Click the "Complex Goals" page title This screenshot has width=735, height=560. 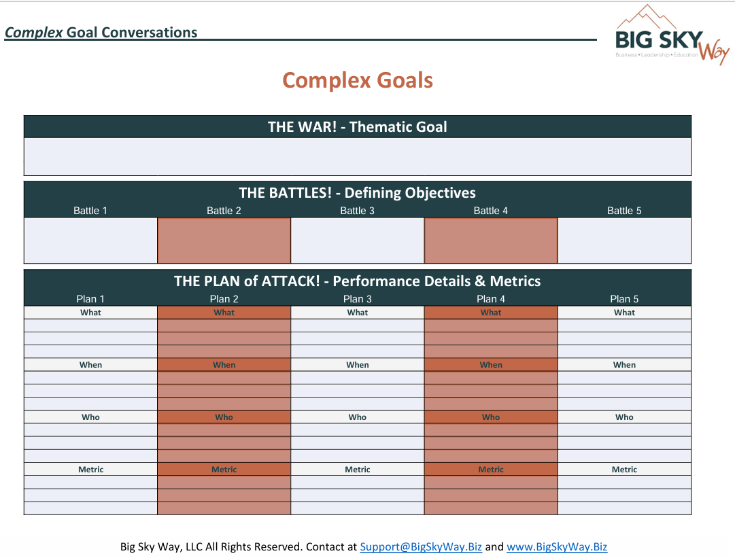358,80
